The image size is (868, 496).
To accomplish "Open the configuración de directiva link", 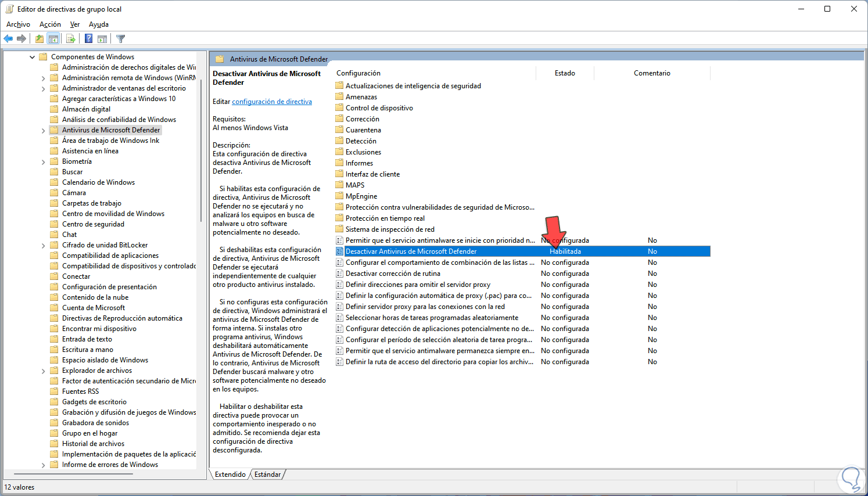I will pyautogui.click(x=272, y=102).
